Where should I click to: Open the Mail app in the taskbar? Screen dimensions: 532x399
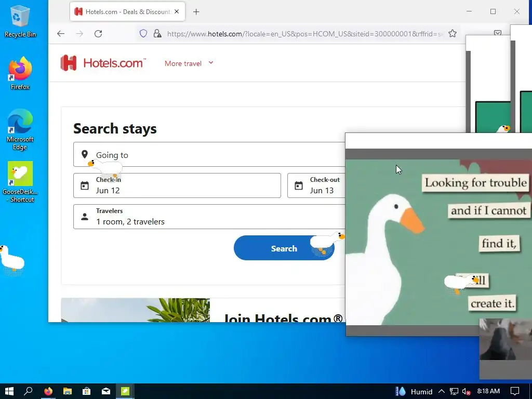tap(106, 391)
